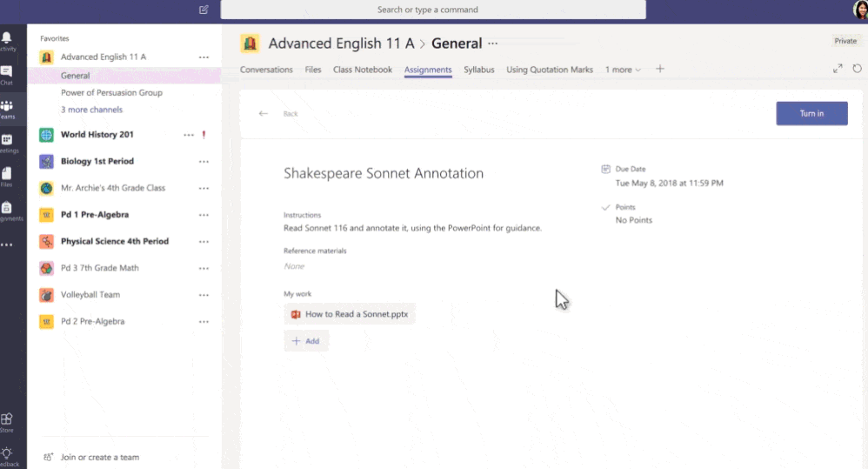This screenshot has height=469, width=868.
Task: Open the Biology 1st Period team icon
Action: coord(46,161)
